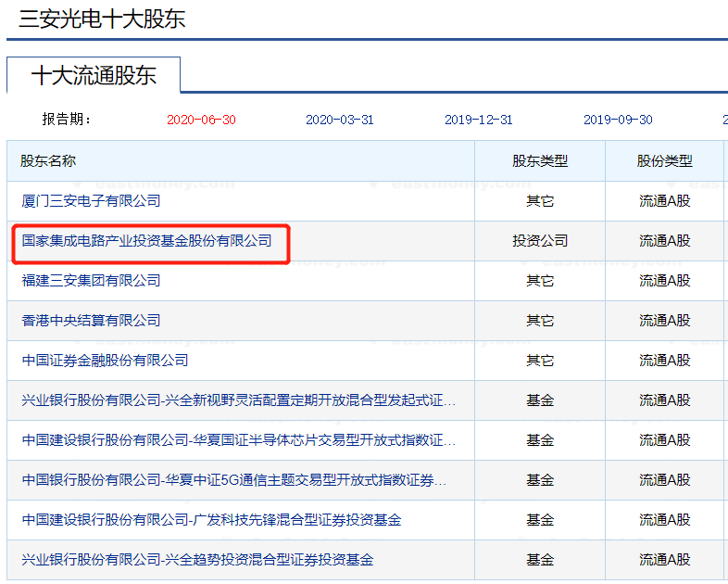Screen dimensions: 728x584
Task: Click 流通A股 in 华夏中证5G row
Action: pyautogui.click(x=664, y=480)
